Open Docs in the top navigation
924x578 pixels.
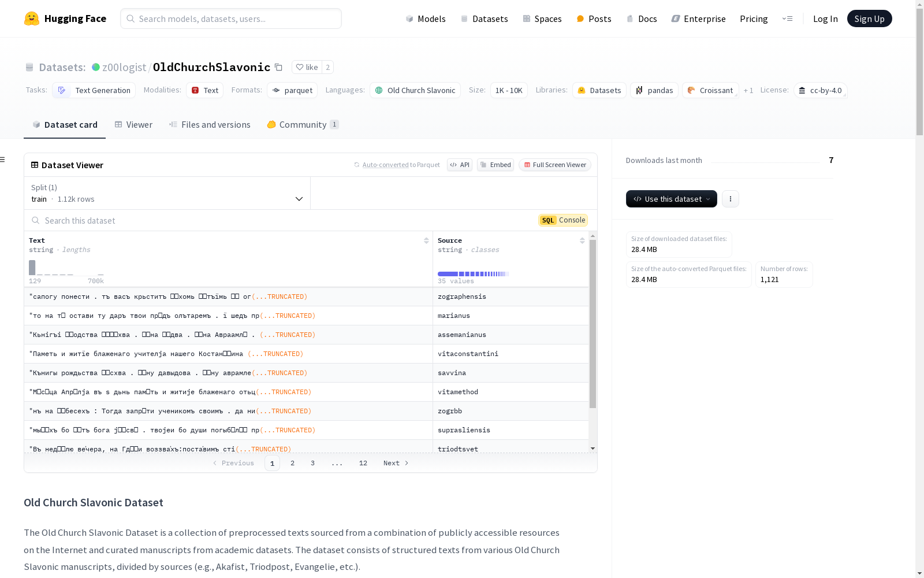click(x=642, y=18)
